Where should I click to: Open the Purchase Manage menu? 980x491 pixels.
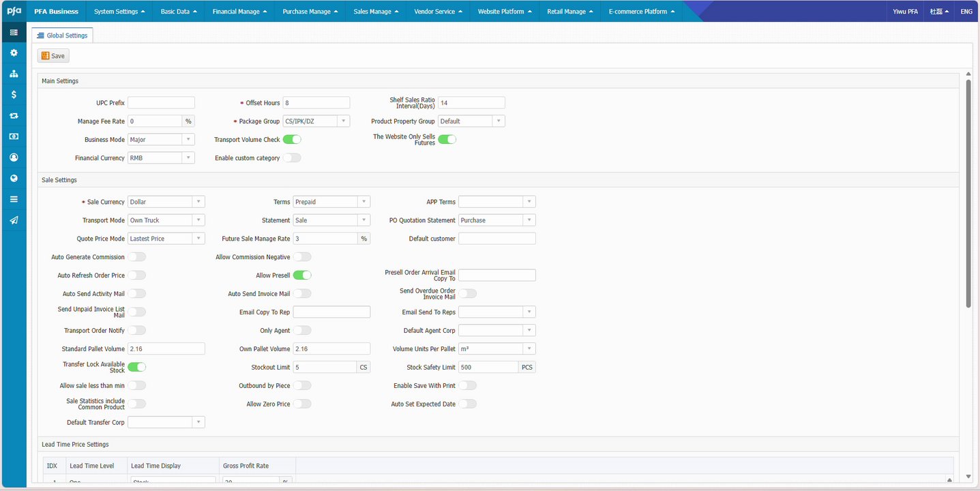(310, 12)
